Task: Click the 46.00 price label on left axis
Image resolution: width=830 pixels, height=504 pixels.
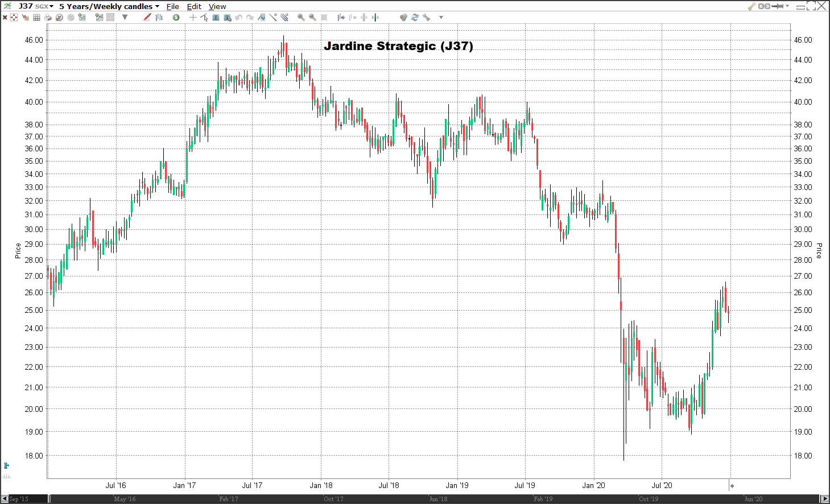Action: pyautogui.click(x=34, y=40)
